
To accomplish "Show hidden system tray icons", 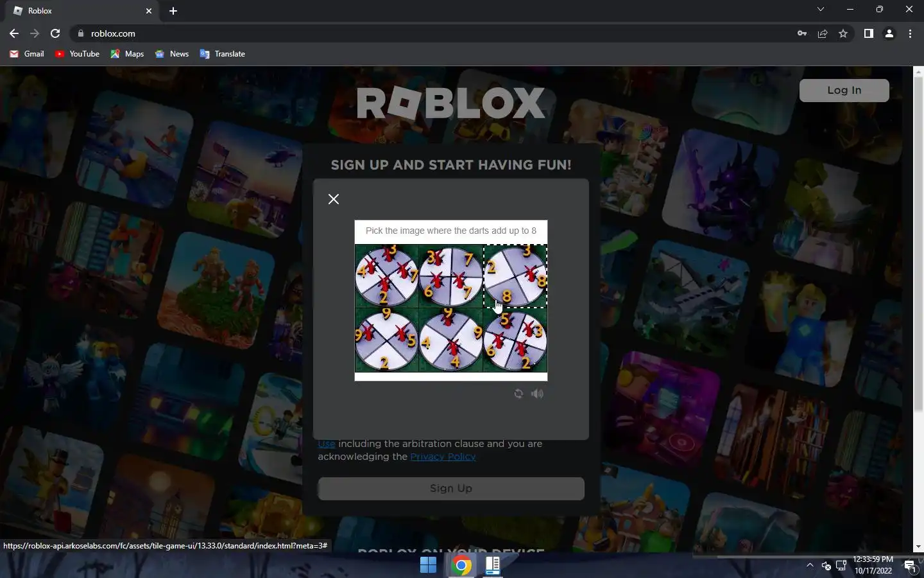I will (810, 565).
